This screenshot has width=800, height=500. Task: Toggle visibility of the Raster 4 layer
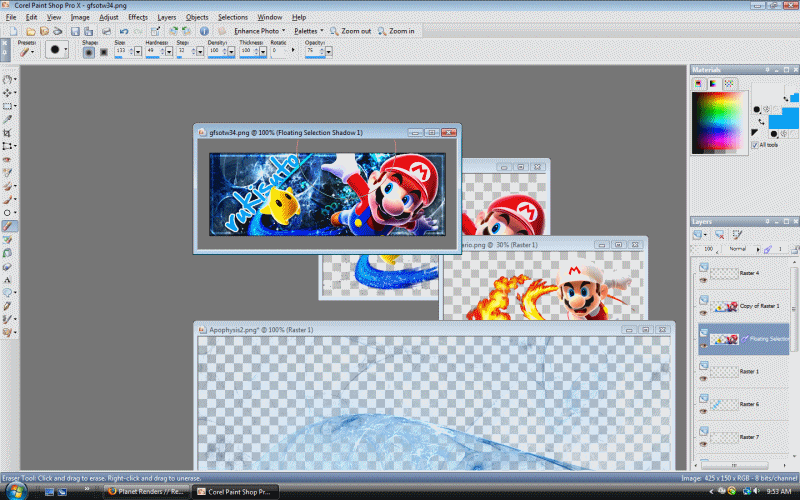704,281
